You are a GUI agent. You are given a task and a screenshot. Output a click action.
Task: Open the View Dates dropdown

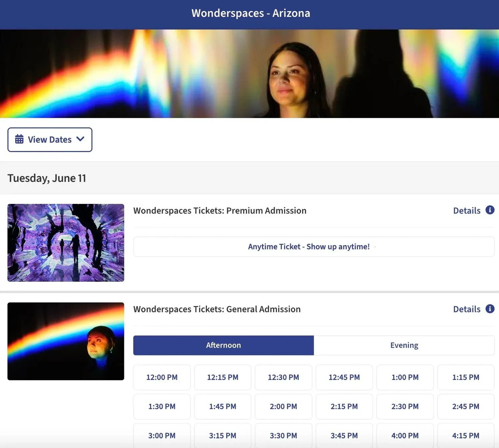click(50, 140)
